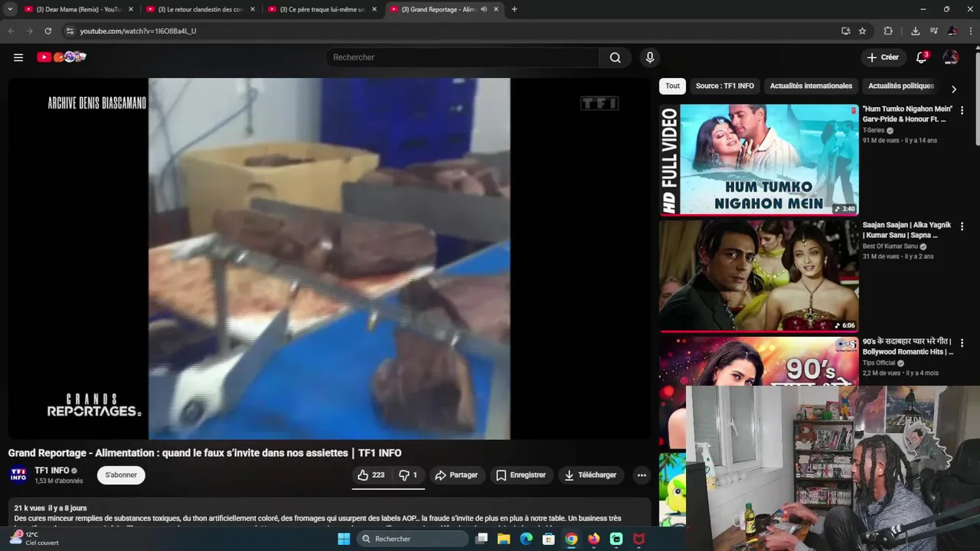Image resolution: width=980 pixels, height=551 pixels.
Task: Open Saajan Saajan video thumbnail
Action: [x=759, y=275]
